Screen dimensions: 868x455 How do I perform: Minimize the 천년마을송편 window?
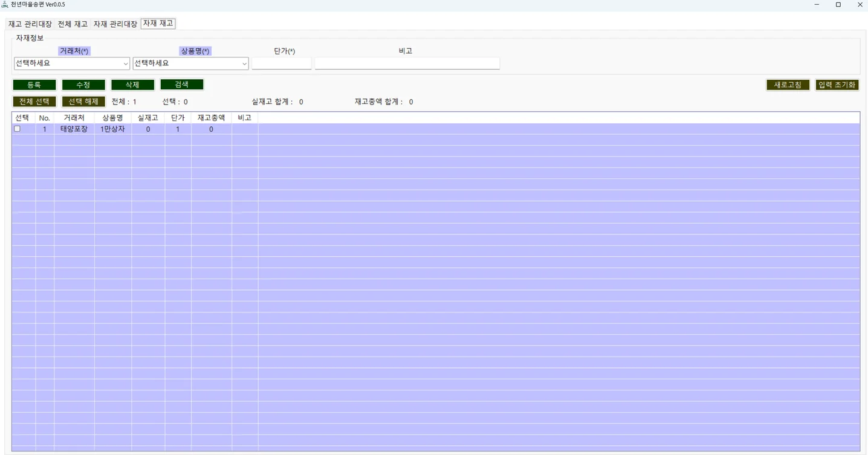tap(817, 5)
